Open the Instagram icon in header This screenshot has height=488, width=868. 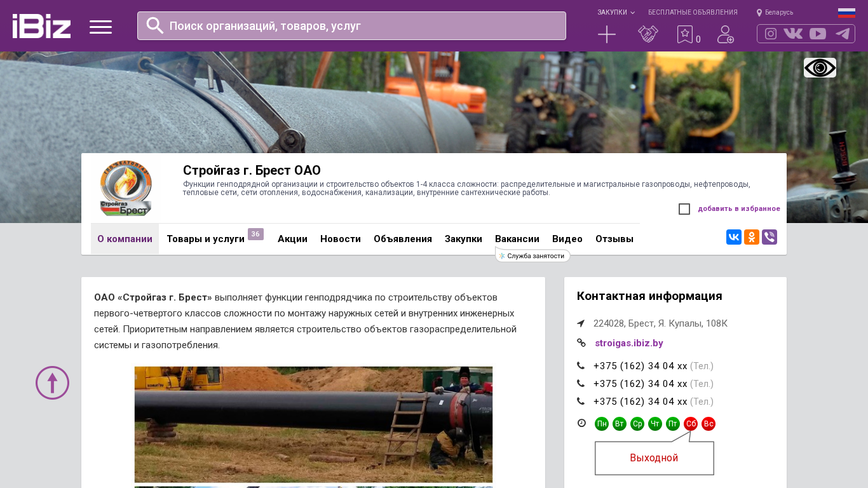(771, 34)
